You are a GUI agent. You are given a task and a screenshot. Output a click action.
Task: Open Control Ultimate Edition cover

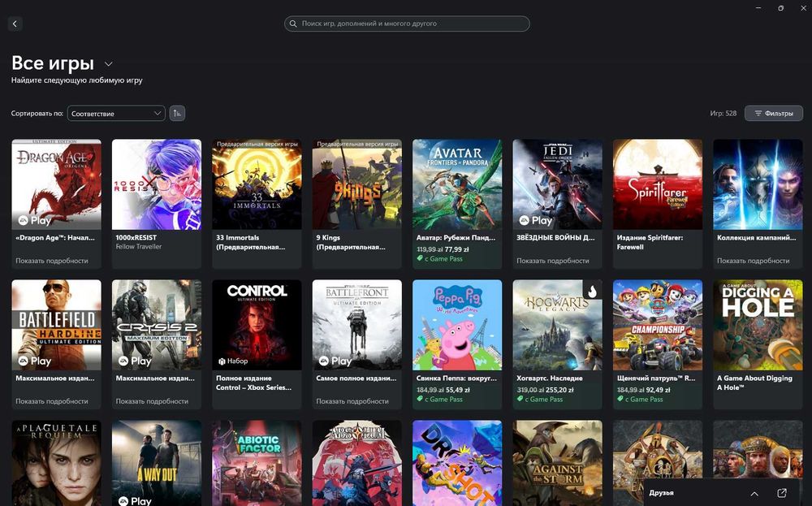coord(257,325)
